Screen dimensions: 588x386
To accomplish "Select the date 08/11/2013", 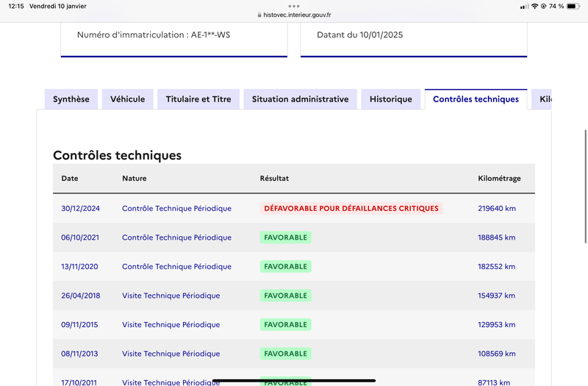I will (79, 354).
